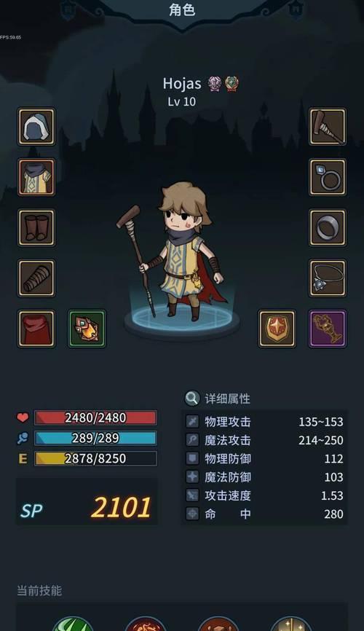The image size is (364, 631).
Task: Open the necklace pendant equipment slot
Action: point(328,278)
